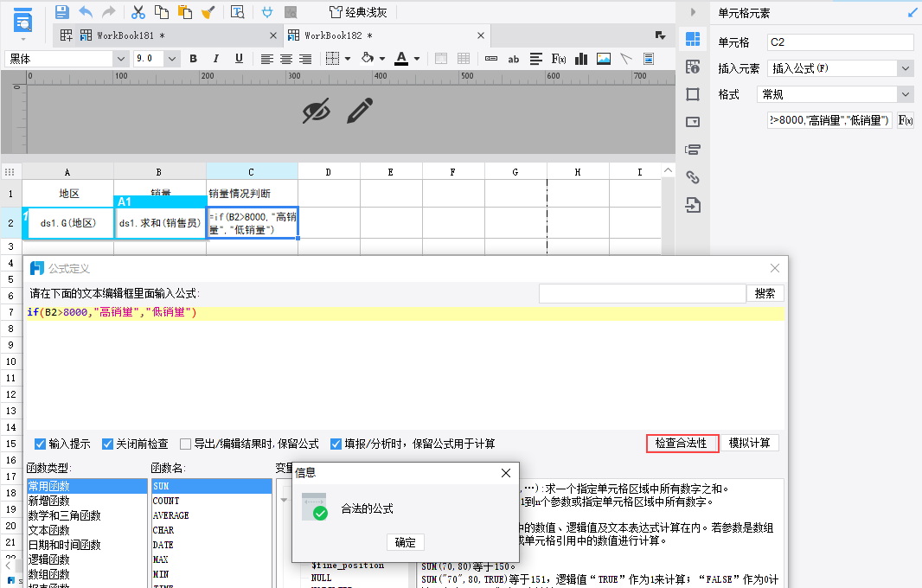Expand the fill color dropdown arrow

(x=382, y=59)
